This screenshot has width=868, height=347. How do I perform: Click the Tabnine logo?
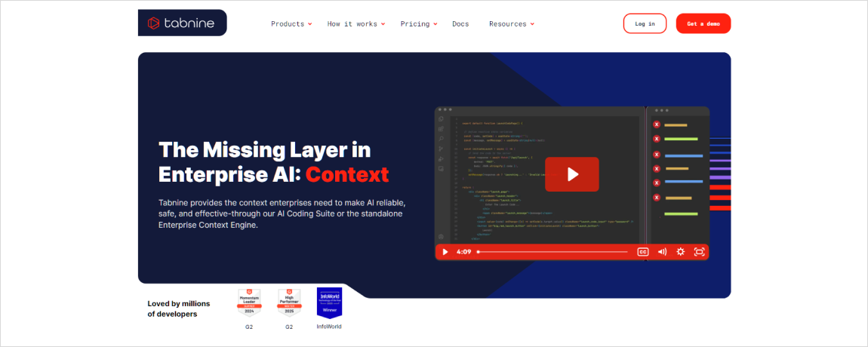[x=182, y=23]
